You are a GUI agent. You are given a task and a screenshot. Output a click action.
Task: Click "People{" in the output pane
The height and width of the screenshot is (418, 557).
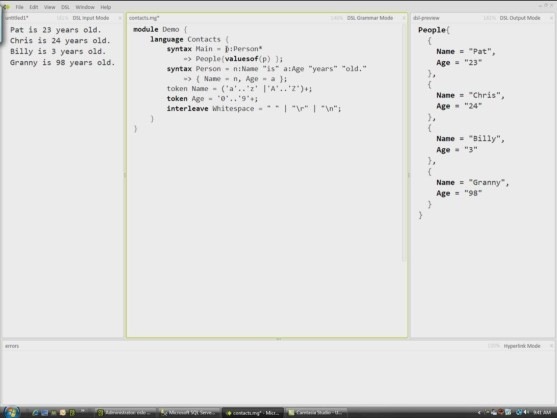click(434, 30)
